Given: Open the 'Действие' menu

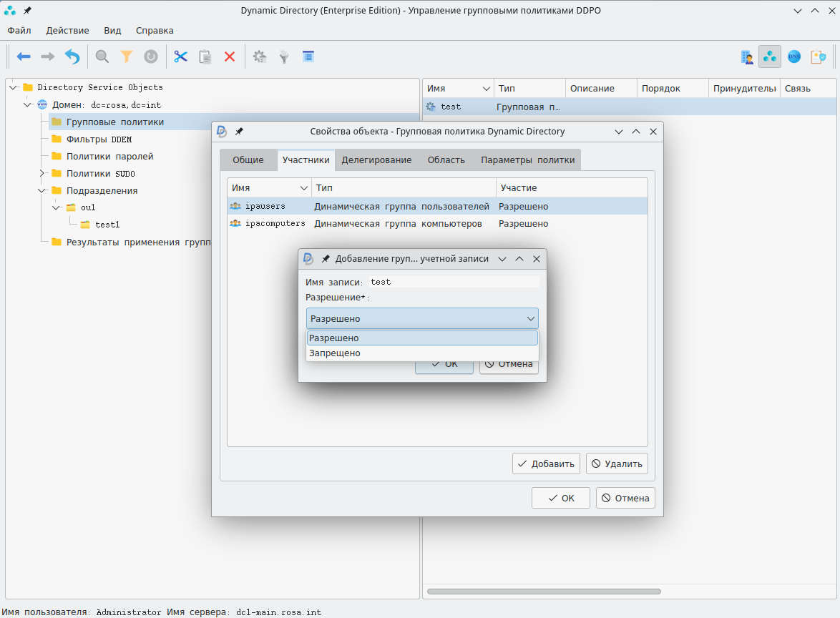Looking at the screenshot, I should tap(67, 31).
